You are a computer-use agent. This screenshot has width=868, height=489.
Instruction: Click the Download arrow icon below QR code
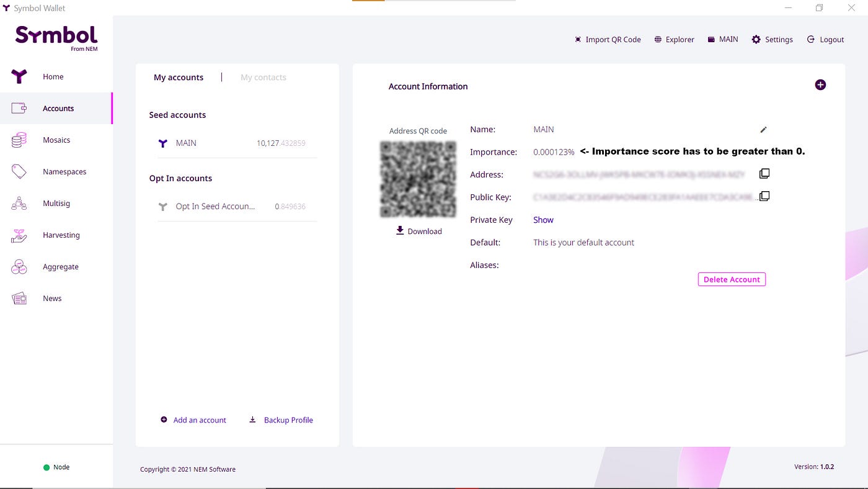point(400,230)
